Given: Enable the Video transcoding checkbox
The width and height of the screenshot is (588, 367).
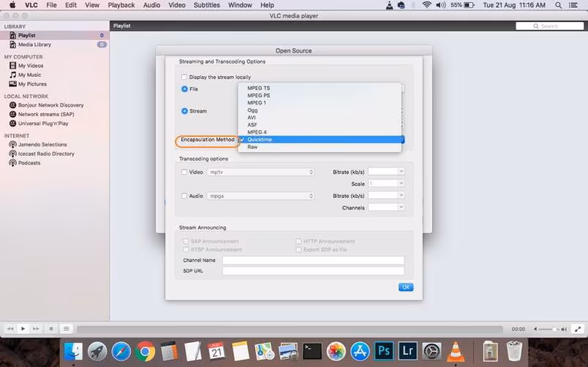Looking at the screenshot, I should (184, 172).
